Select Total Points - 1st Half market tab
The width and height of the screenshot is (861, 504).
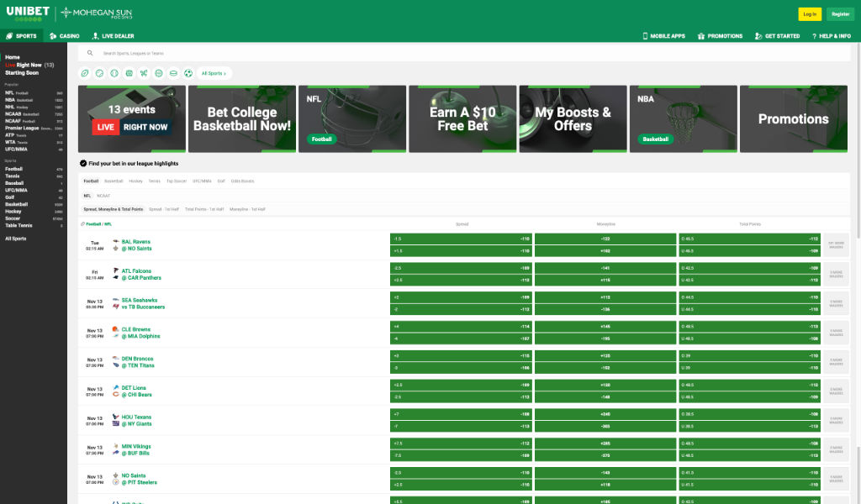point(204,209)
